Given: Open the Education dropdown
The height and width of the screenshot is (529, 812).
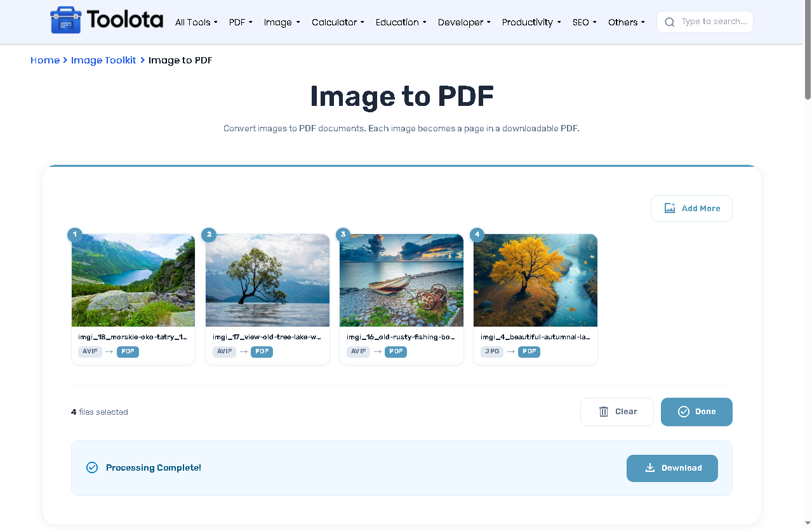Looking at the screenshot, I should pos(401,22).
